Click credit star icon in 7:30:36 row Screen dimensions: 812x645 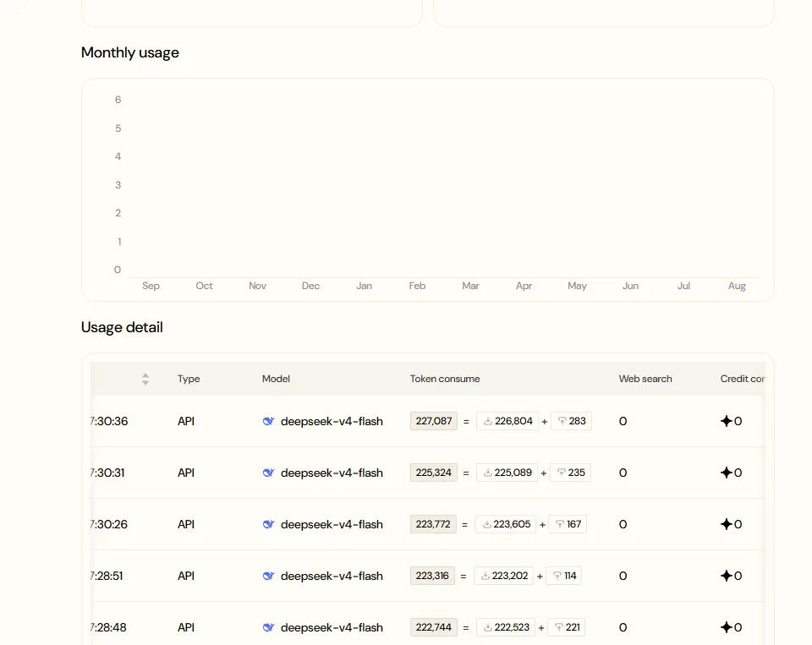[726, 421]
